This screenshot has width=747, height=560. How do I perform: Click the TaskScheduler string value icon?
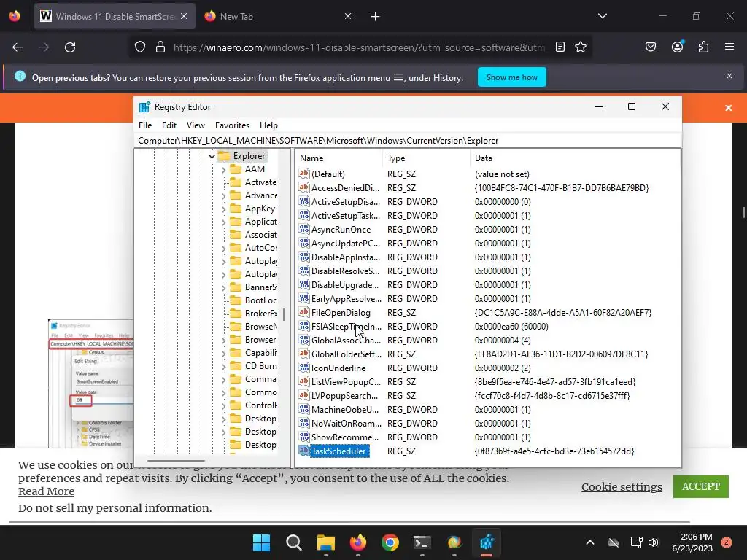pos(304,451)
